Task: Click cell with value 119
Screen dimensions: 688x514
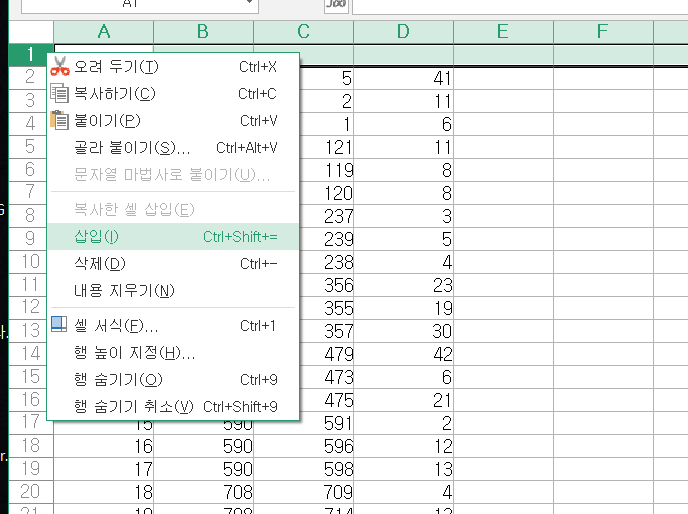Action: point(326,170)
